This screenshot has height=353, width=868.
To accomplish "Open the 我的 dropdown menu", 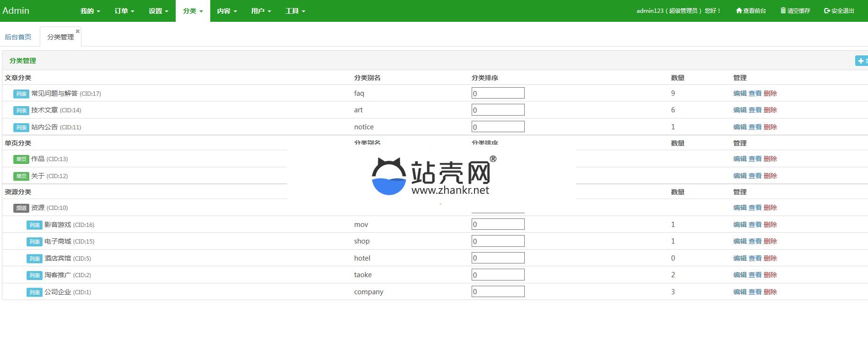I will point(90,11).
